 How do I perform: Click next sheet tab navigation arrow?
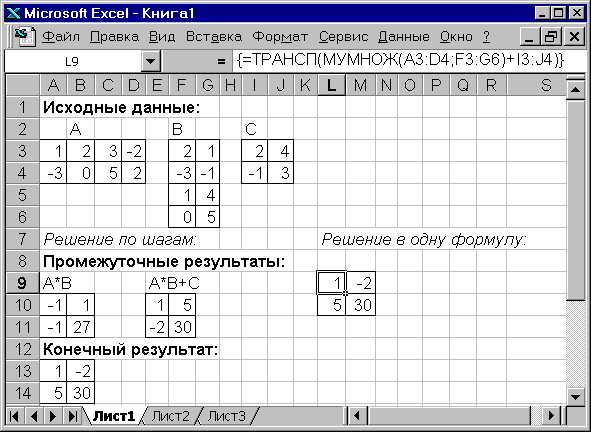pyautogui.click(x=53, y=416)
